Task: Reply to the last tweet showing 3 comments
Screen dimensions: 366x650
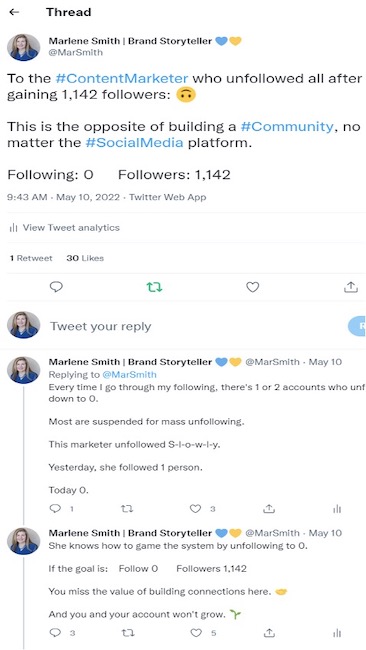Action: tap(55, 632)
